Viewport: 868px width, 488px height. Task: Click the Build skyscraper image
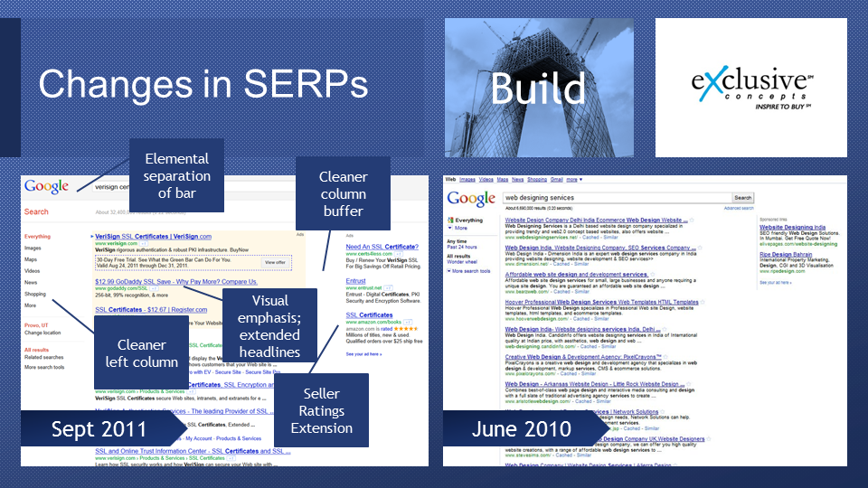pos(539,88)
